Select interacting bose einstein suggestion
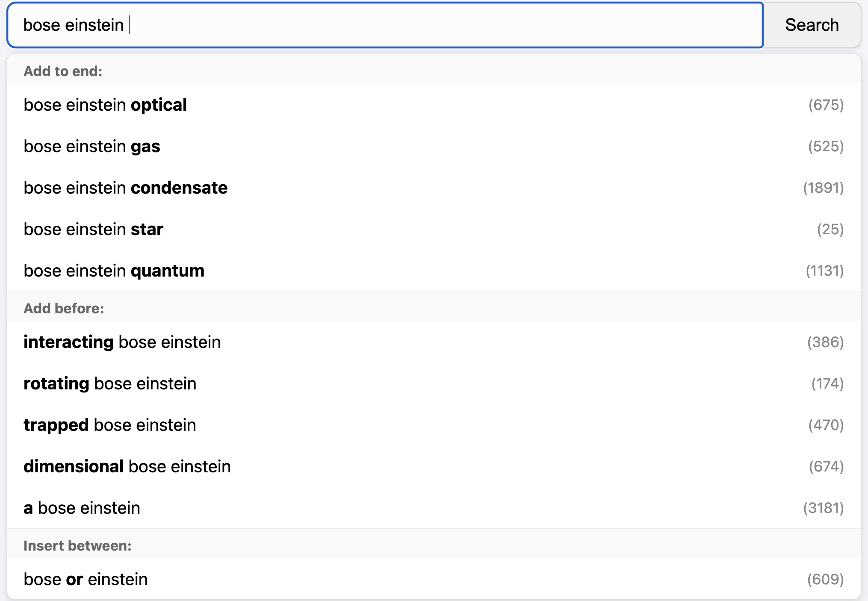 [x=434, y=342]
